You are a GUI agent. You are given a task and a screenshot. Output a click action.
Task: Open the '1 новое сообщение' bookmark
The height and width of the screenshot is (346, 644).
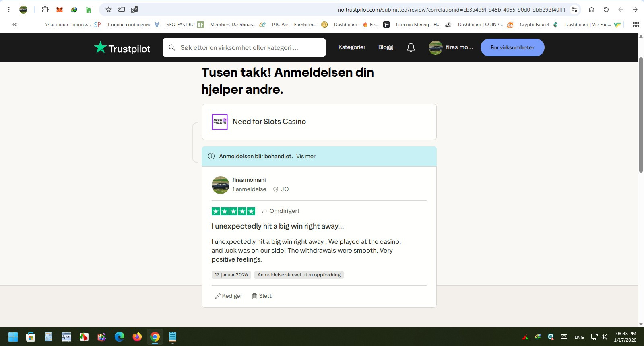coord(133,25)
